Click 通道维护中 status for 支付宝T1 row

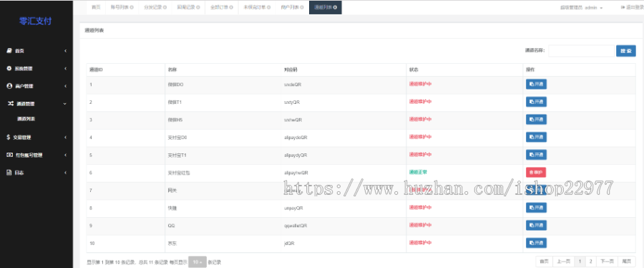(420, 155)
